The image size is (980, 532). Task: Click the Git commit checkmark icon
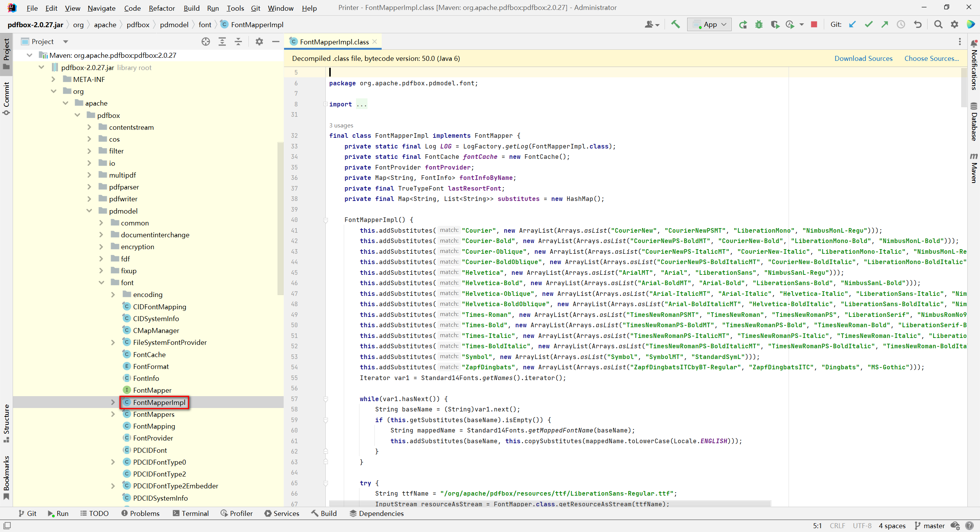869,24
